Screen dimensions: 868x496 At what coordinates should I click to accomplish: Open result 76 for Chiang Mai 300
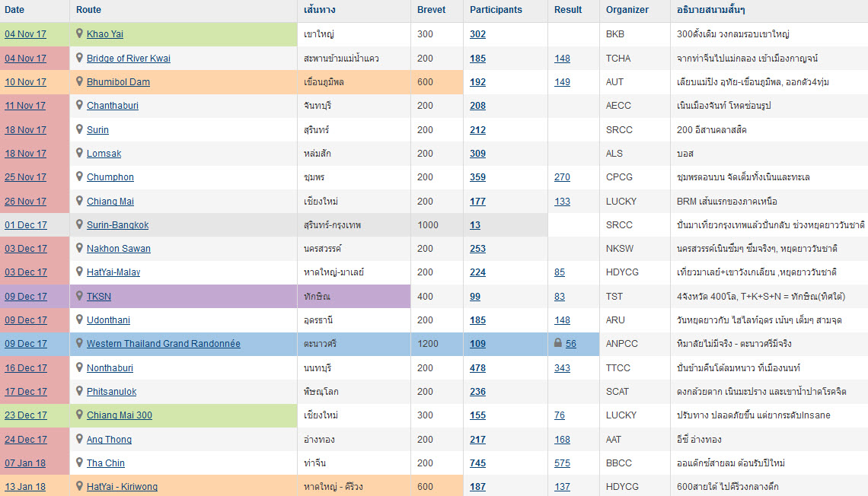[x=560, y=415]
